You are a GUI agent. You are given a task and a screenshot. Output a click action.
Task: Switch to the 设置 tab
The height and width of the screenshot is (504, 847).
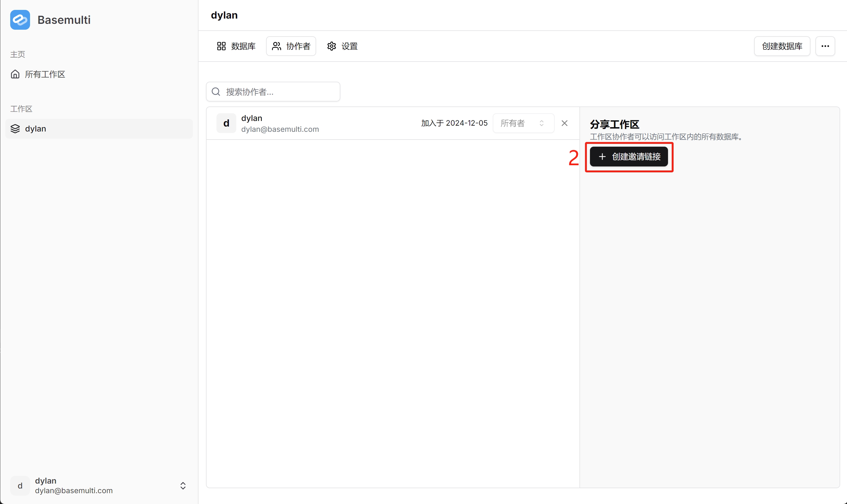pos(342,46)
